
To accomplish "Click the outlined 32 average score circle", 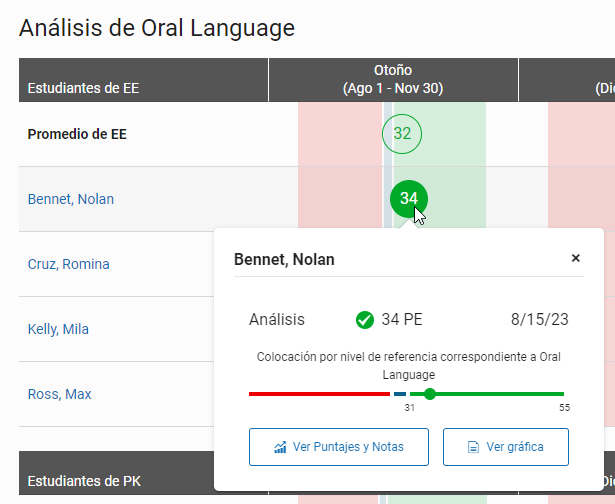I will 402,134.
